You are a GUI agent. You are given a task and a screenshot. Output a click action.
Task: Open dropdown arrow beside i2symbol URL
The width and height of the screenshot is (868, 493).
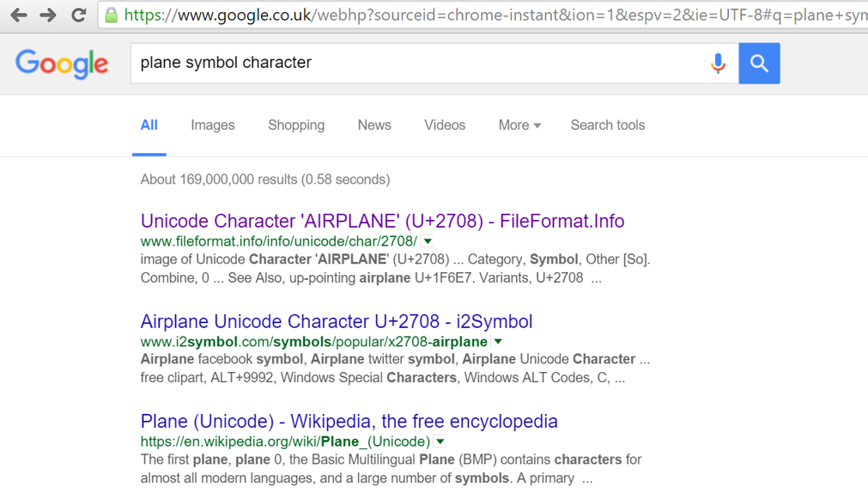click(498, 342)
